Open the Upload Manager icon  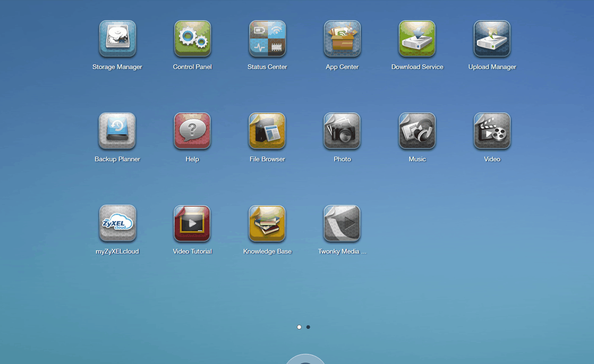click(x=492, y=38)
